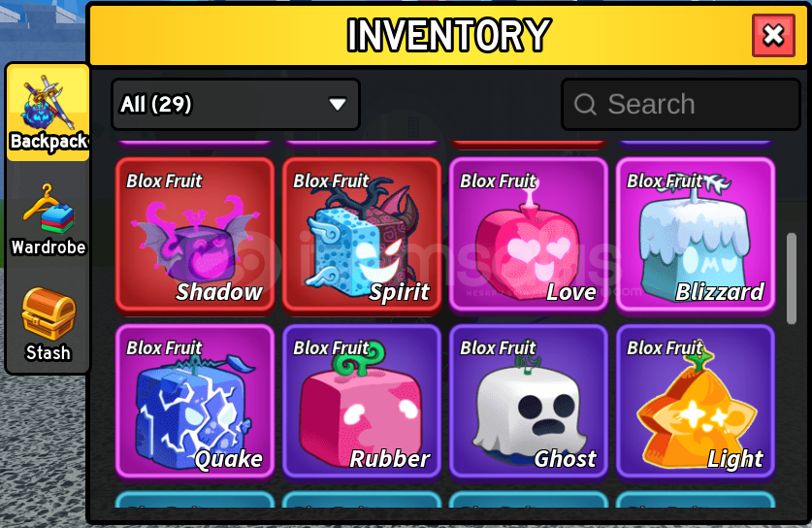The height and width of the screenshot is (528, 812).
Task: Focus the Search input field
Action: click(x=681, y=104)
